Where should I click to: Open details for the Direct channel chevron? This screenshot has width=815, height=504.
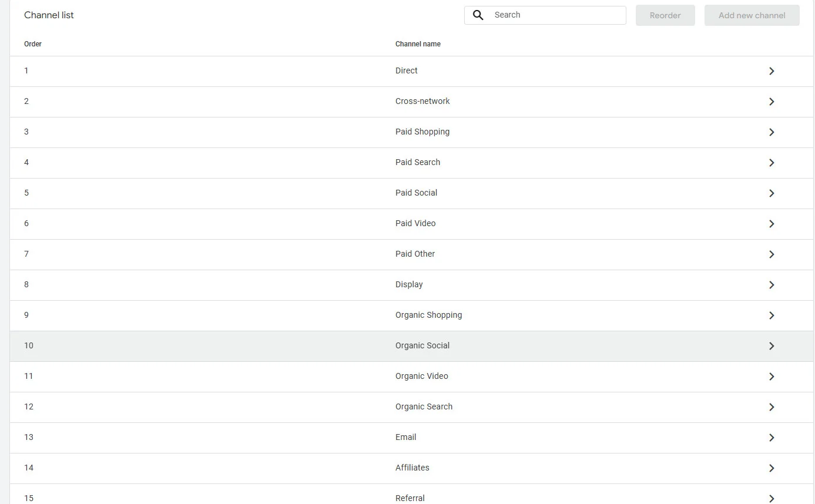pos(772,70)
